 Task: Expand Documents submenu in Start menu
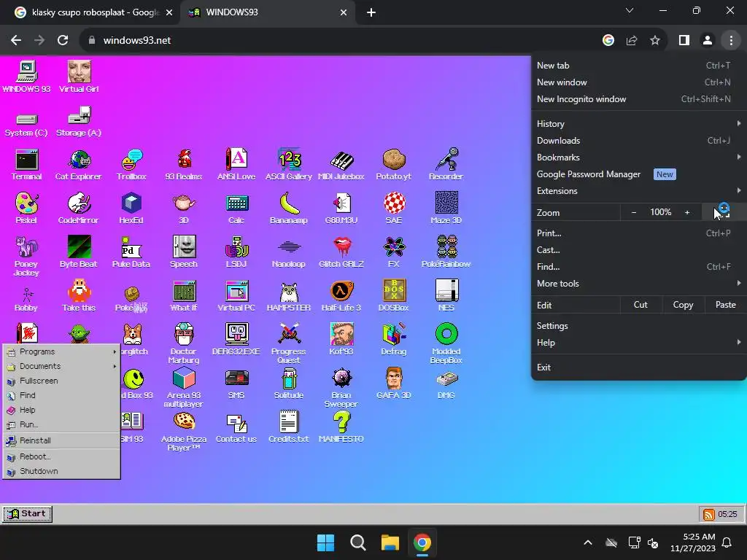61,366
